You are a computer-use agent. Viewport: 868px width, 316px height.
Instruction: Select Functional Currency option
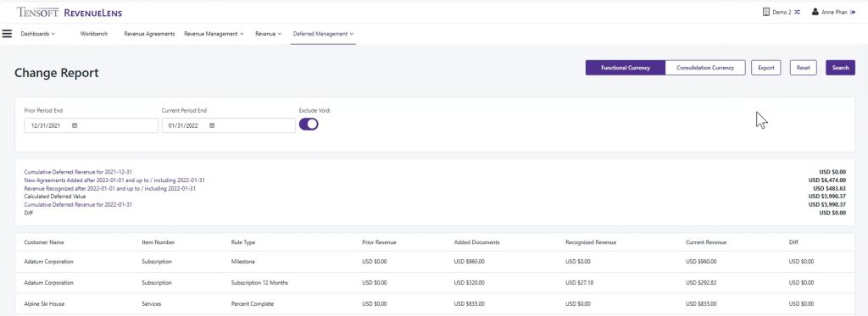tap(625, 68)
